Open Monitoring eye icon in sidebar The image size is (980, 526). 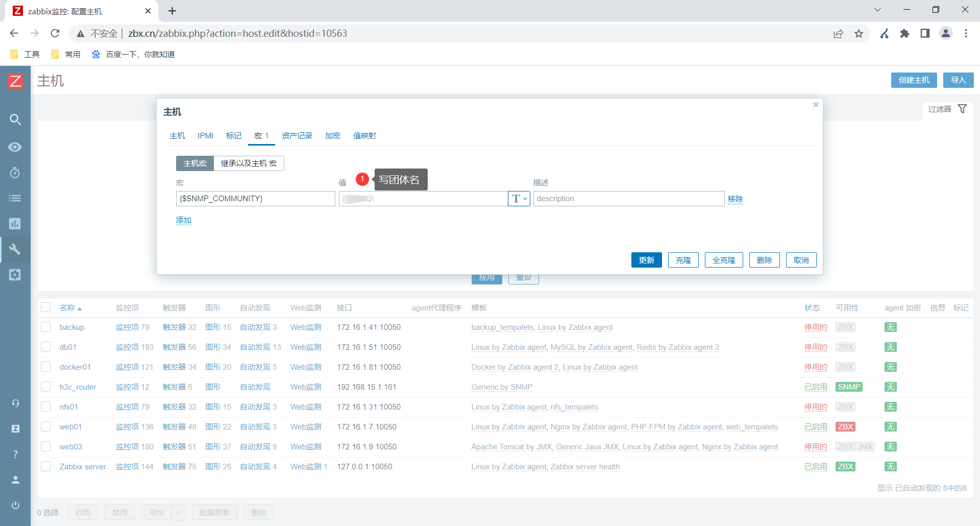click(x=15, y=147)
